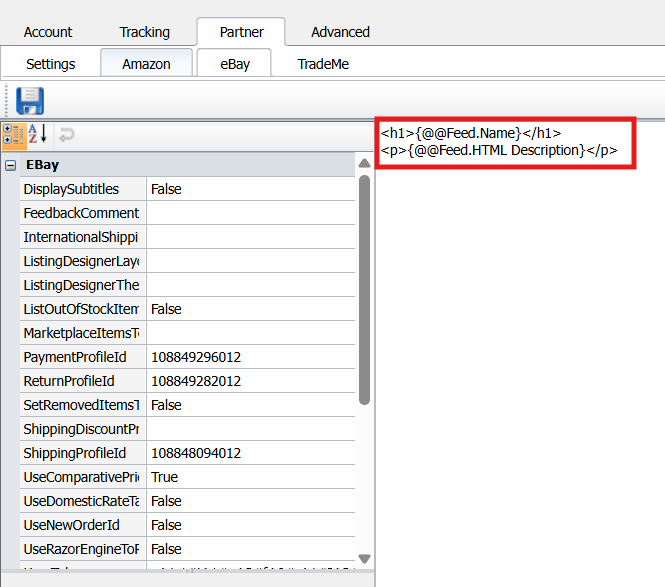Select the FeedbackComment property
This screenshot has height=587, width=665.
point(83,213)
